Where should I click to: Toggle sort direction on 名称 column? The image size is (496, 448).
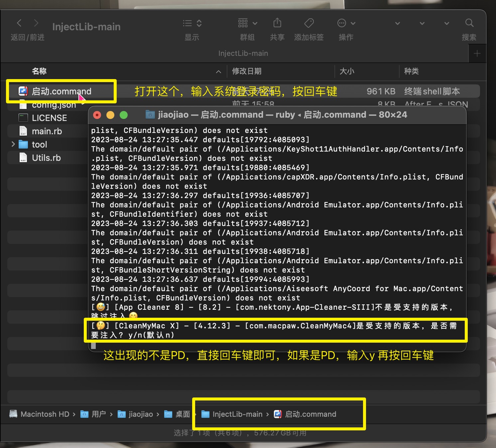[x=218, y=71]
